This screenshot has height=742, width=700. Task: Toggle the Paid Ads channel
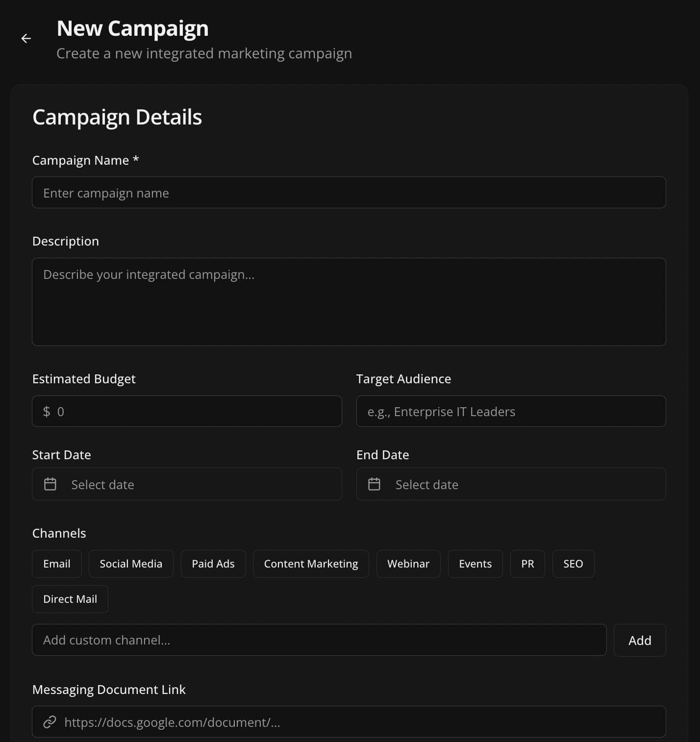point(213,564)
